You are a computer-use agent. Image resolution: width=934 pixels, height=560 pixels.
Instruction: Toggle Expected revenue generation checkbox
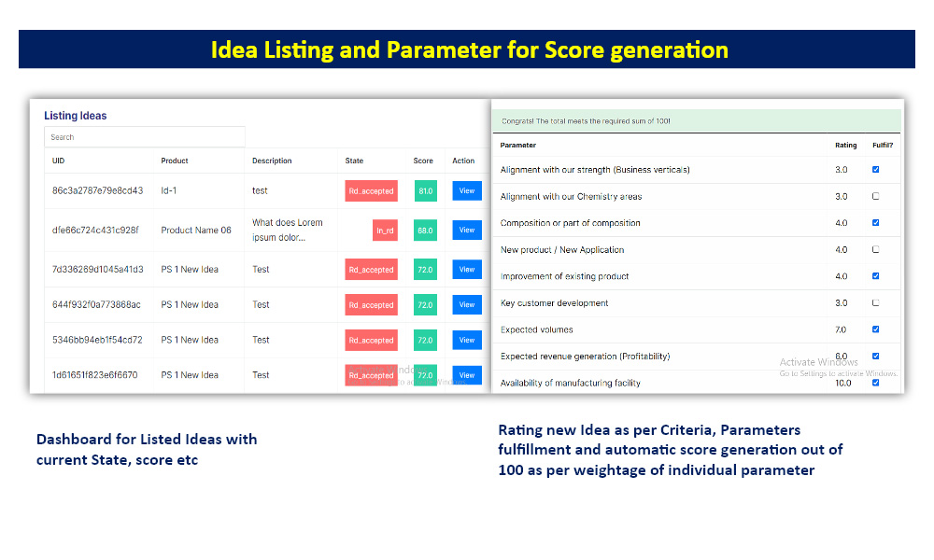(876, 356)
